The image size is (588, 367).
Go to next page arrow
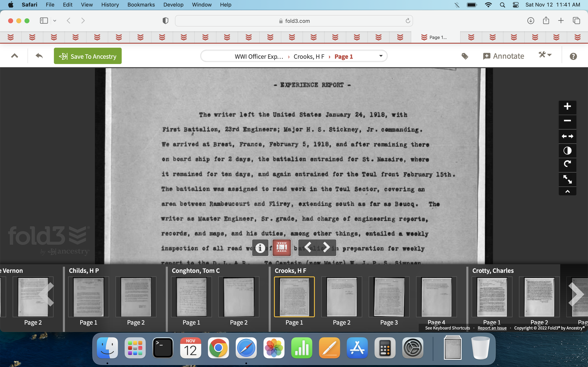click(326, 248)
